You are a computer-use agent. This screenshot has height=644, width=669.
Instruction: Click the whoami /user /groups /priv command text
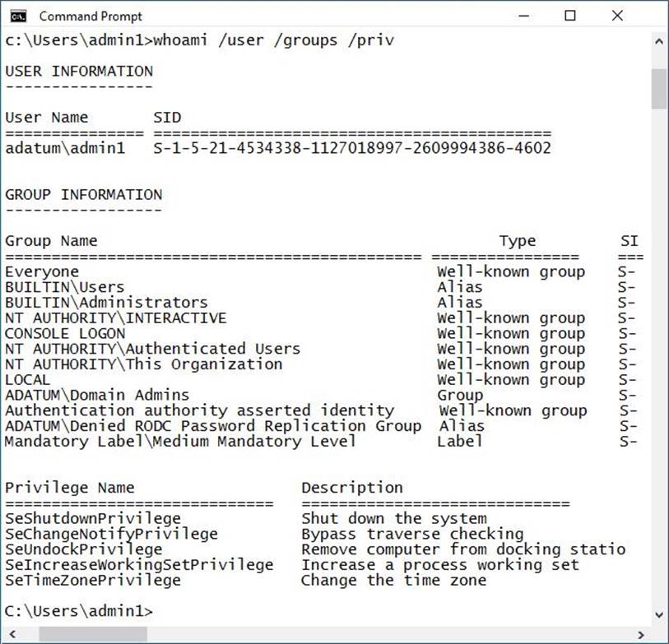click(274, 40)
